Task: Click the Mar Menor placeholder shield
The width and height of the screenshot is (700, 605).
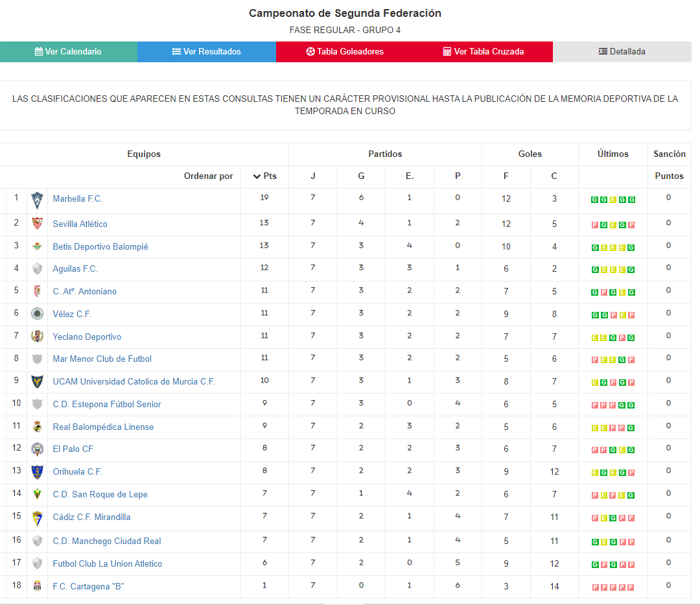Action: [x=38, y=359]
